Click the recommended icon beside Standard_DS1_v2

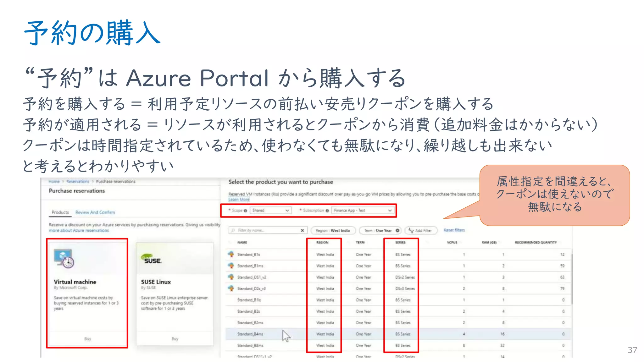231,277
